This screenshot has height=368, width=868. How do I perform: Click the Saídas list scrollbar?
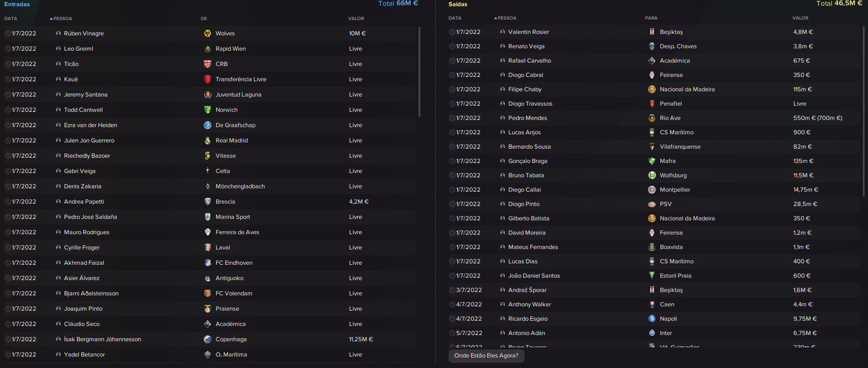pyautogui.click(x=864, y=111)
